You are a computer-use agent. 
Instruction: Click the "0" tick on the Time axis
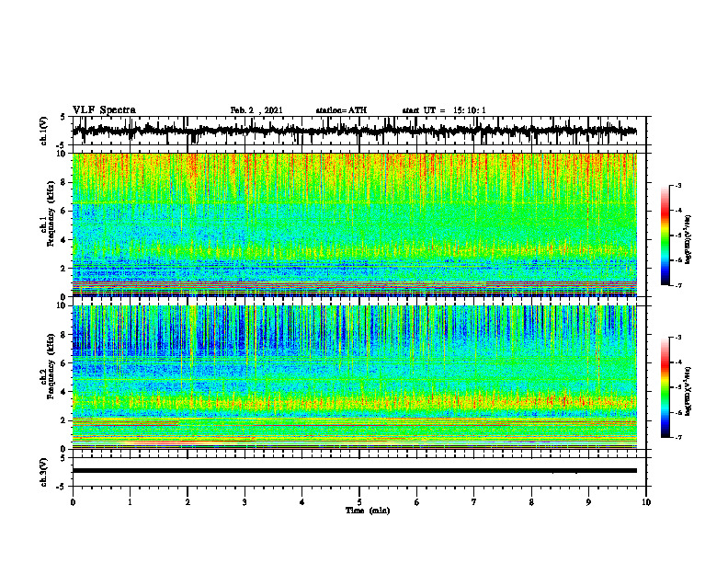coord(73,502)
